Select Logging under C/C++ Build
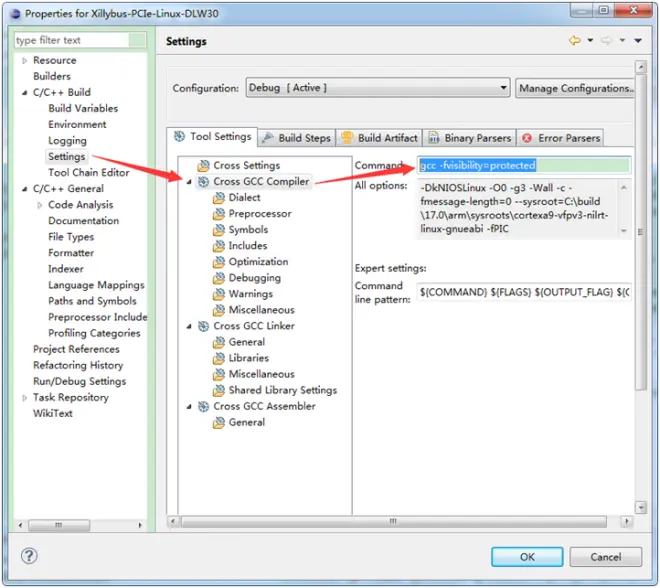660x588 pixels. click(x=67, y=141)
